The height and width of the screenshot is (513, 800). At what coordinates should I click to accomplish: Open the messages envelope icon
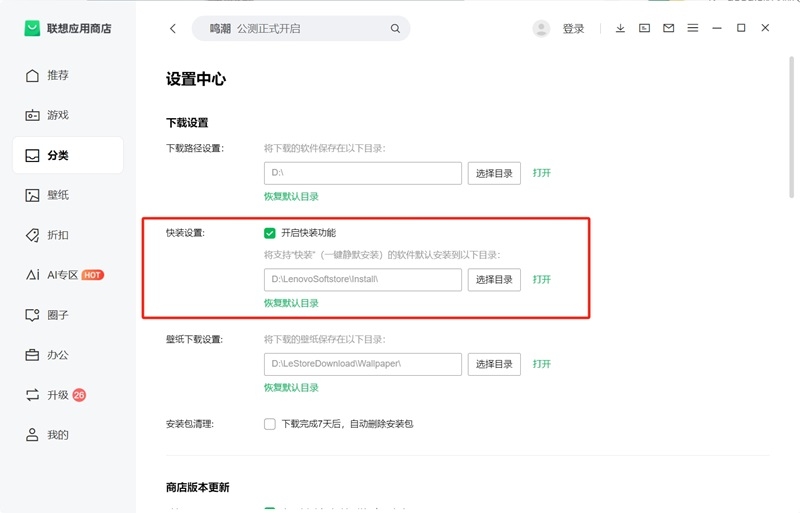pyautogui.click(x=668, y=28)
